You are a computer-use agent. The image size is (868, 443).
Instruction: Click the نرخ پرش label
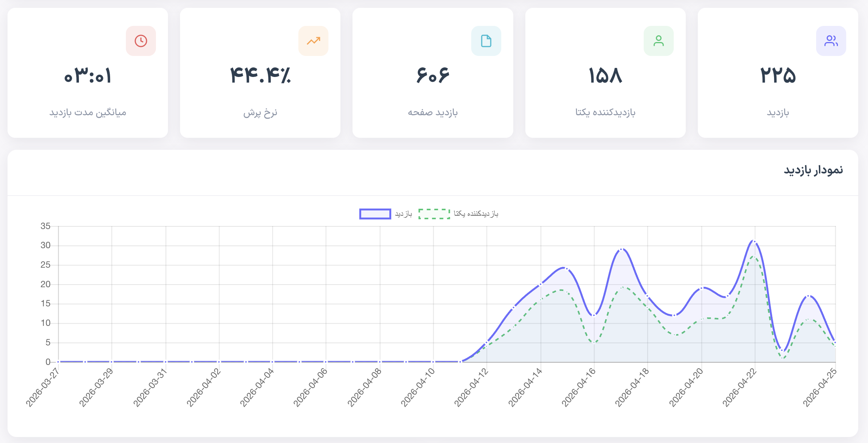260,113
